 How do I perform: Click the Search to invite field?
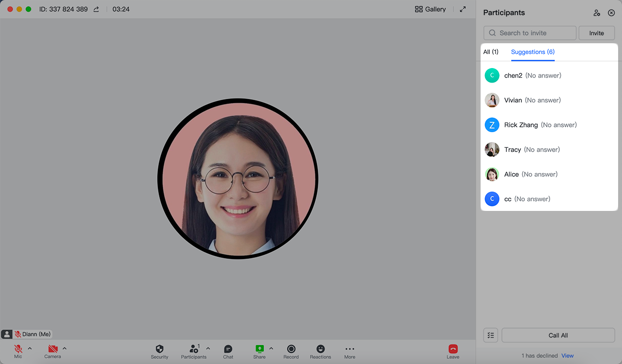529,33
